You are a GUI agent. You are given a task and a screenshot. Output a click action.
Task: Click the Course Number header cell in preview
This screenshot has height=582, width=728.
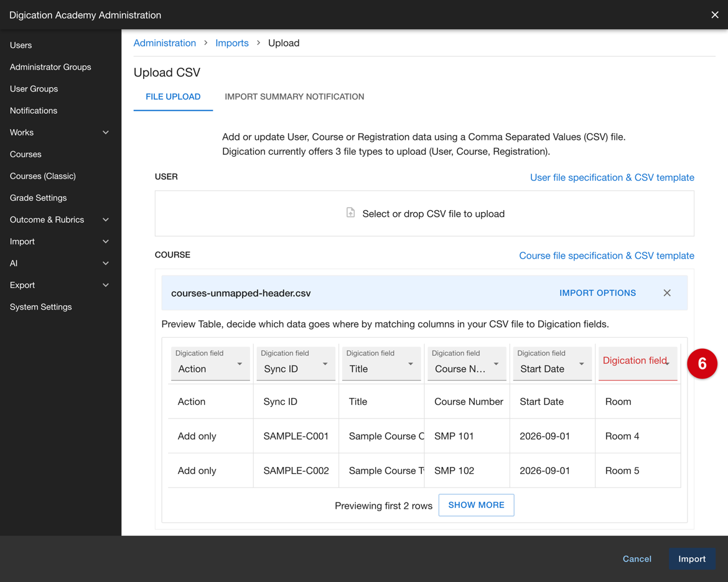click(467, 402)
